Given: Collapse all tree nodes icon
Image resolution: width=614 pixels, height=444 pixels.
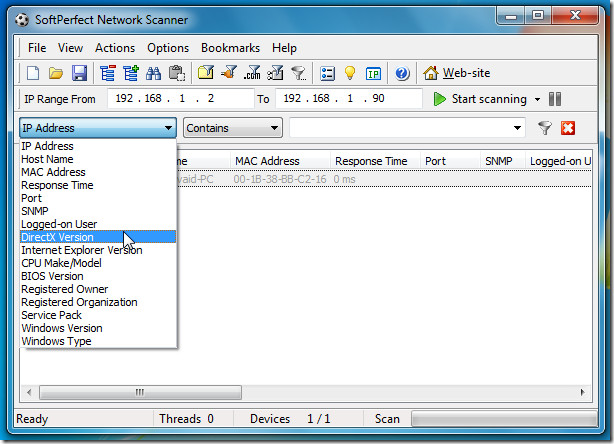Looking at the screenshot, I should pyautogui.click(x=108, y=73).
